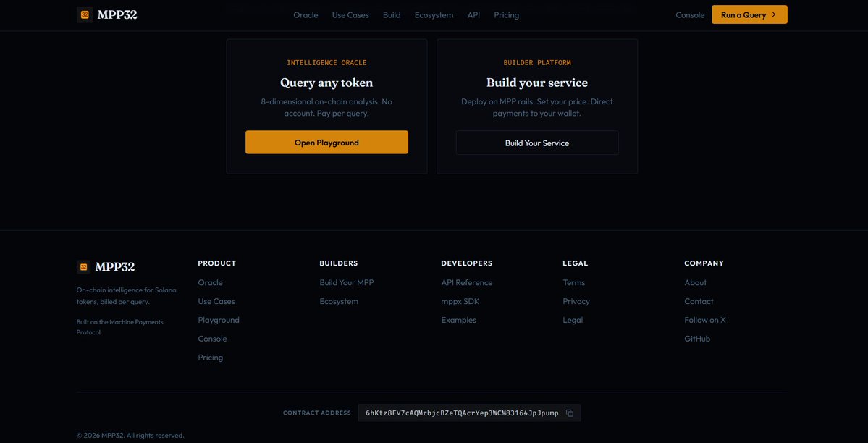Go to Build in the top navigation
The height and width of the screenshot is (443, 868).
[392, 15]
